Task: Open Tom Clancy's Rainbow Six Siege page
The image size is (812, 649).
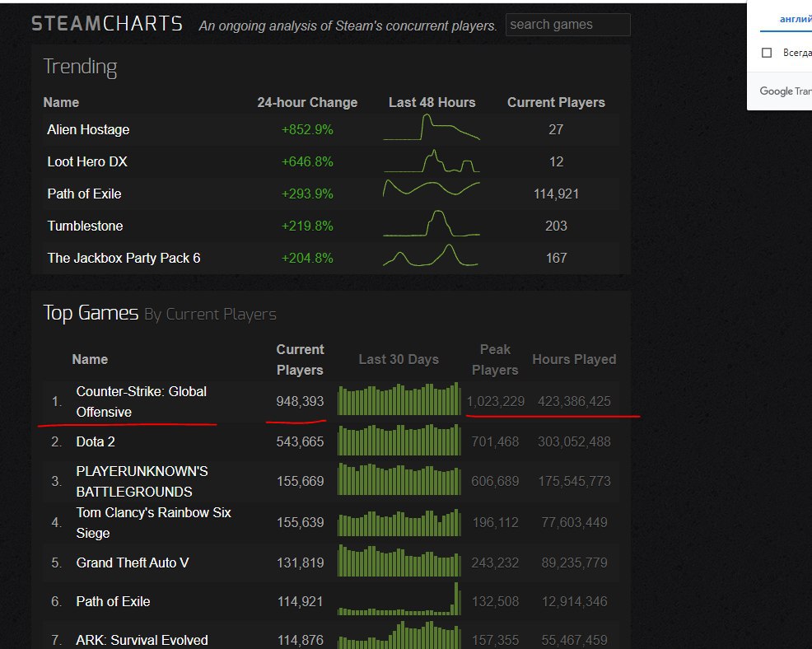Action: click(153, 523)
